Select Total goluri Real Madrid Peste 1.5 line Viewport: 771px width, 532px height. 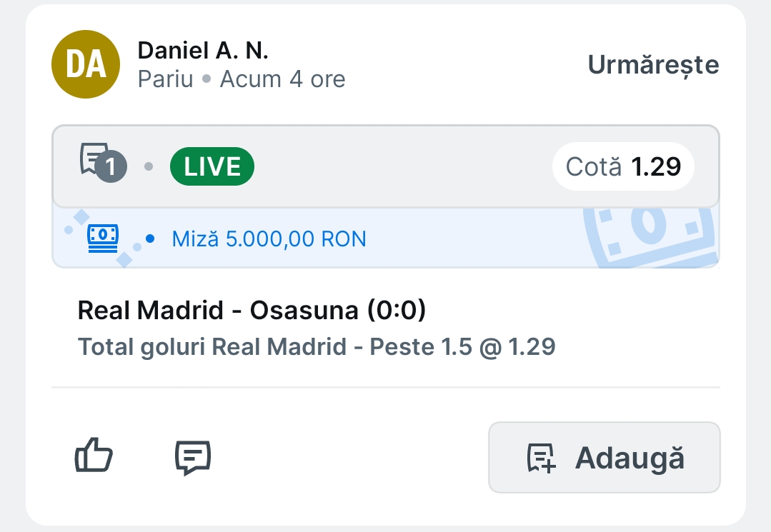pos(317,347)
